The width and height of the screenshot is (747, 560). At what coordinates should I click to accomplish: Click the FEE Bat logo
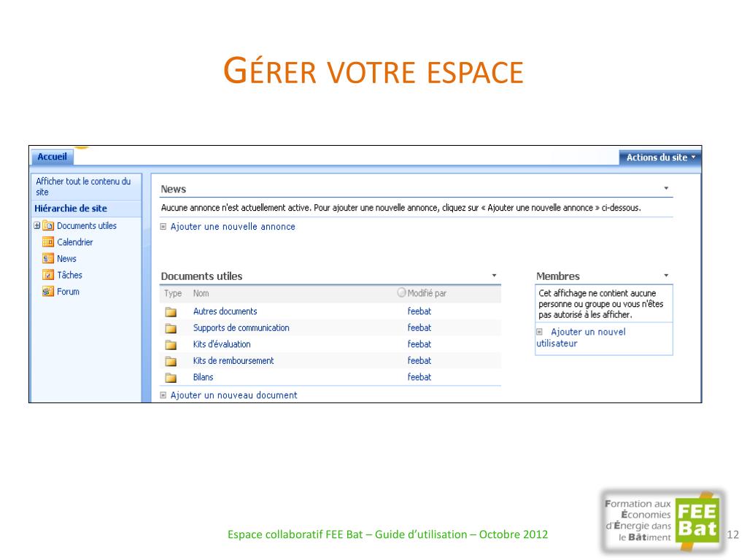662,522
